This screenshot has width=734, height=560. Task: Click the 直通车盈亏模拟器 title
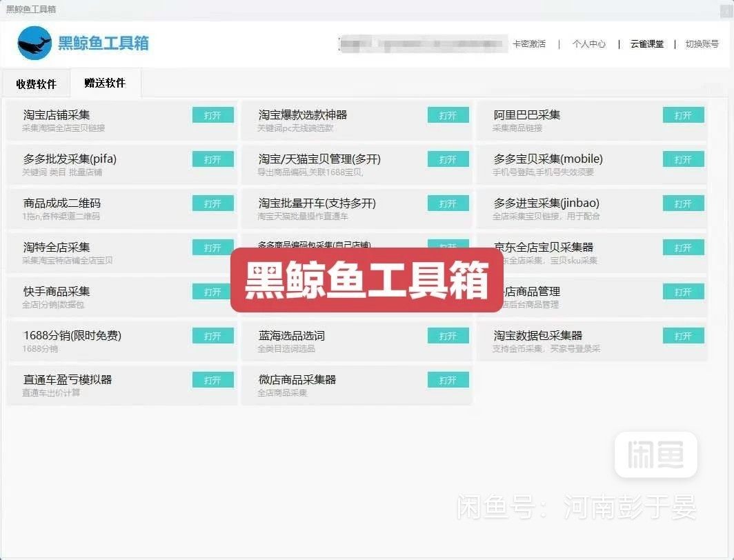coord(68,379)
